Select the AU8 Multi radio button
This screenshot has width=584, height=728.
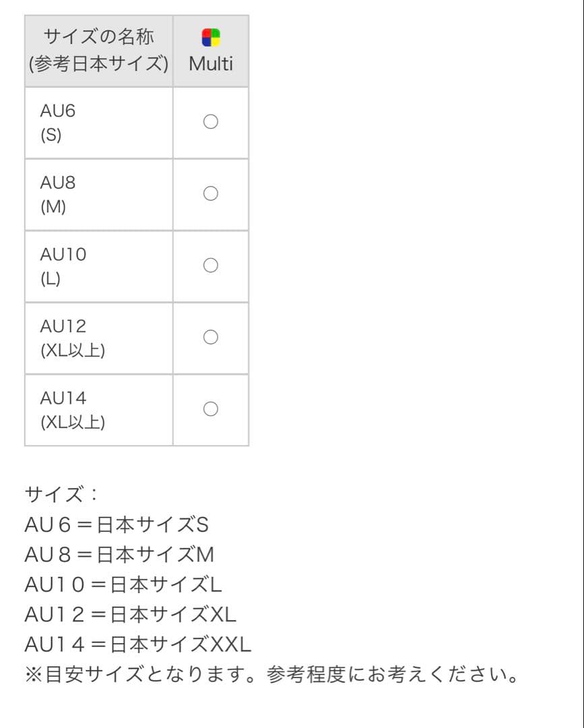click(211, 194)
